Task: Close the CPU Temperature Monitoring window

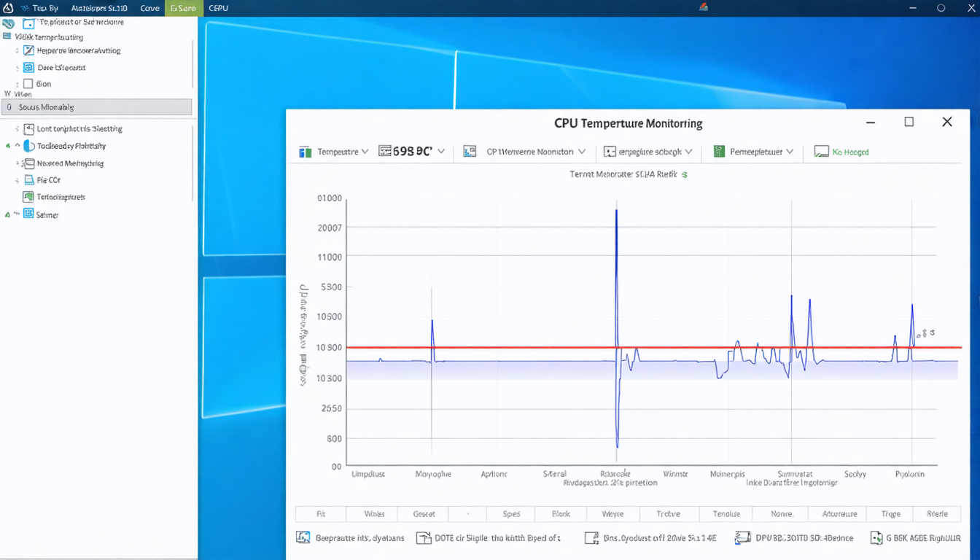Action: coord(947,122)
